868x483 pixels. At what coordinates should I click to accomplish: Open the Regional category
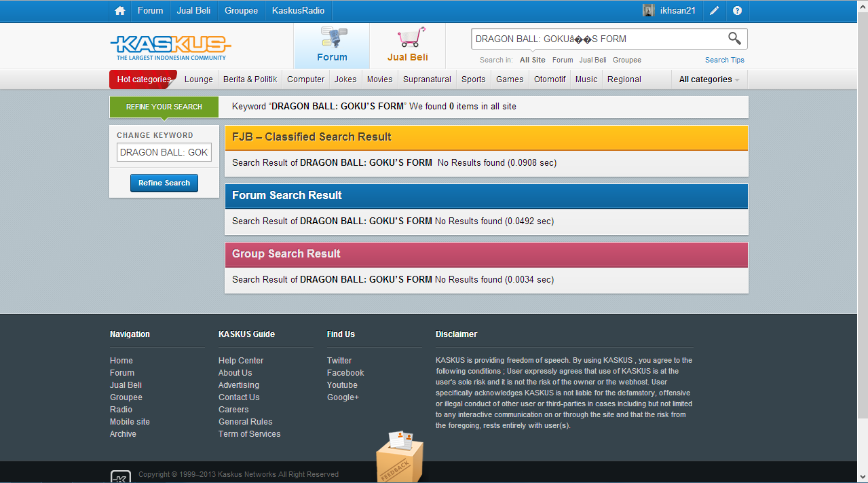(624, 79)
